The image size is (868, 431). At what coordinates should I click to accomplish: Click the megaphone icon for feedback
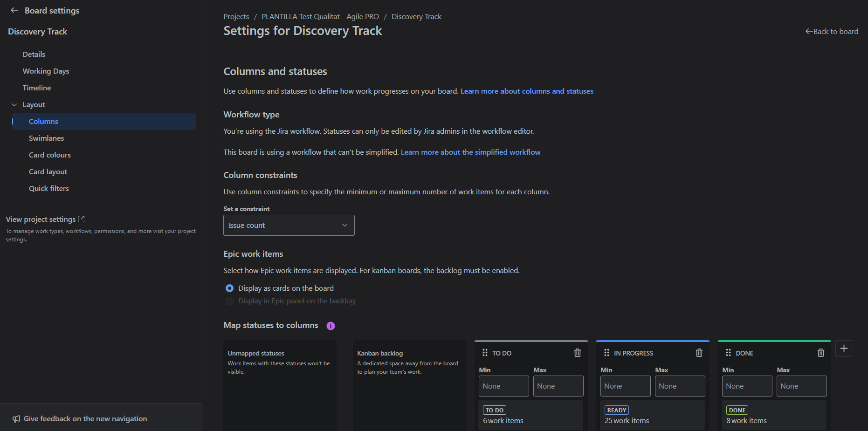coord(17,418)
